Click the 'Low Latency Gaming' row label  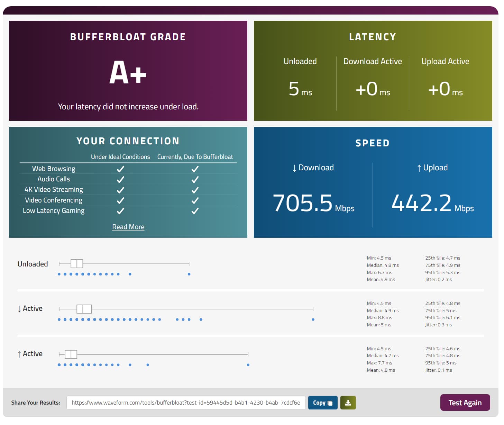point(54,210)
